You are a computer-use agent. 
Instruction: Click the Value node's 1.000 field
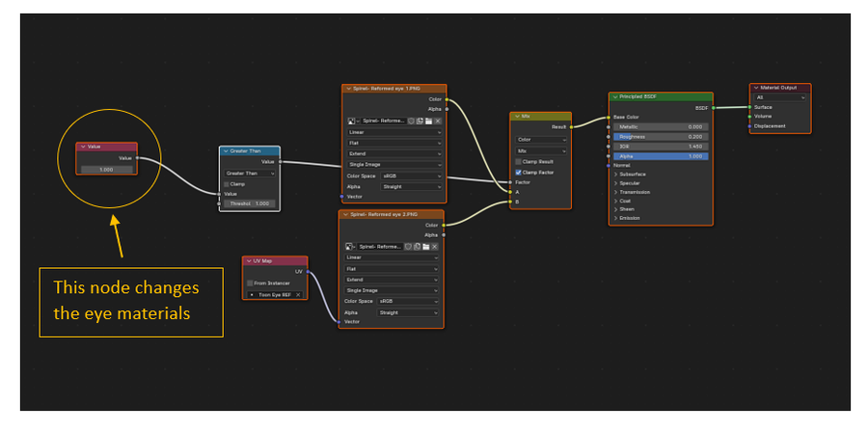(107, 170)
